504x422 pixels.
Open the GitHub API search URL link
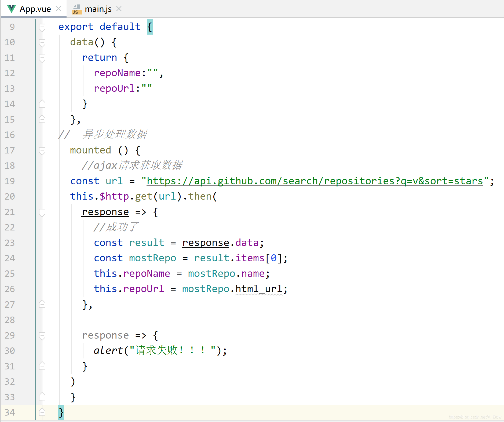click(x=315, y=181)
